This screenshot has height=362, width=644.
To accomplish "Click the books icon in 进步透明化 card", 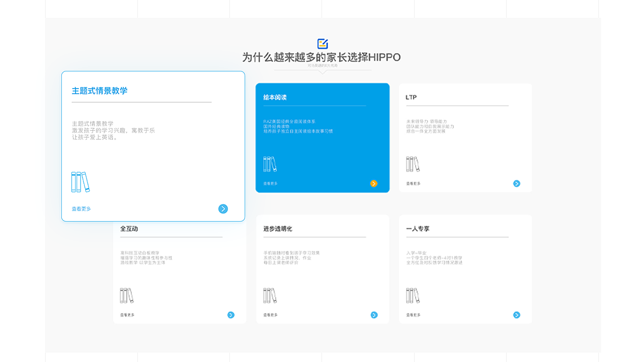I will coord(270,295).
